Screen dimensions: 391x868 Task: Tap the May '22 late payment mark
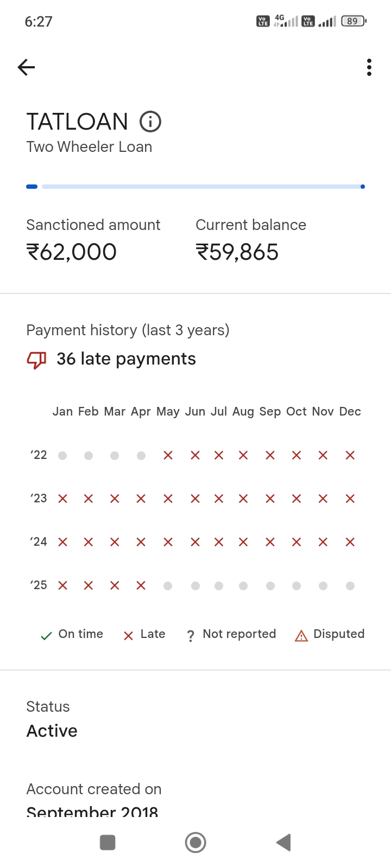tap(168, 455)
